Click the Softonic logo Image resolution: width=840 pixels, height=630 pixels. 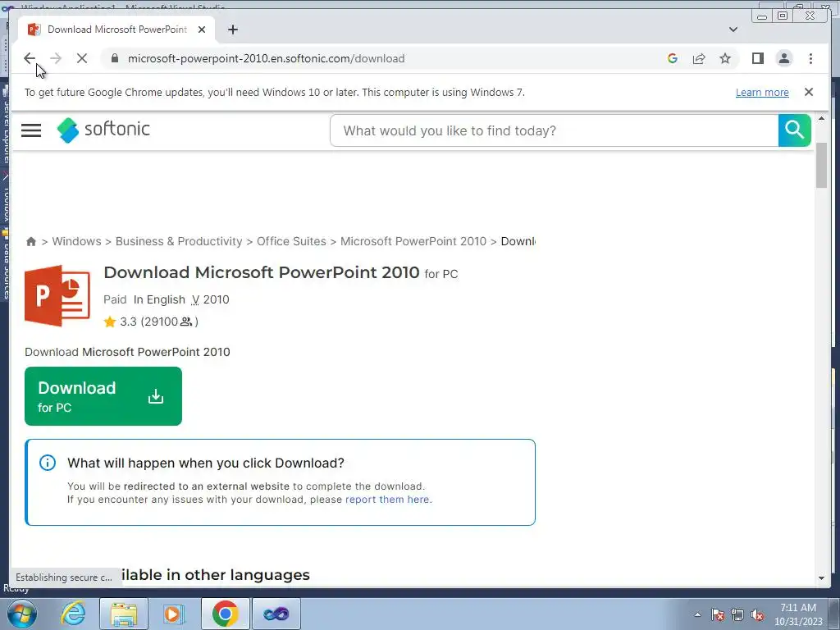103,130
